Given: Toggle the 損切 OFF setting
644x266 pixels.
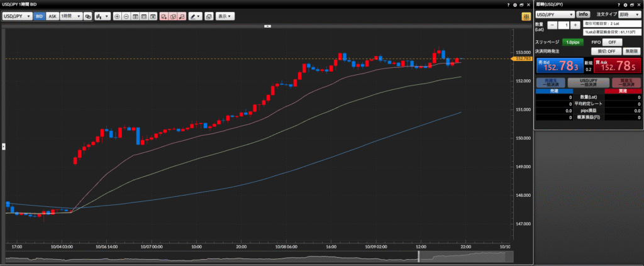Looking at the screenshot, I should click(606, 51).
